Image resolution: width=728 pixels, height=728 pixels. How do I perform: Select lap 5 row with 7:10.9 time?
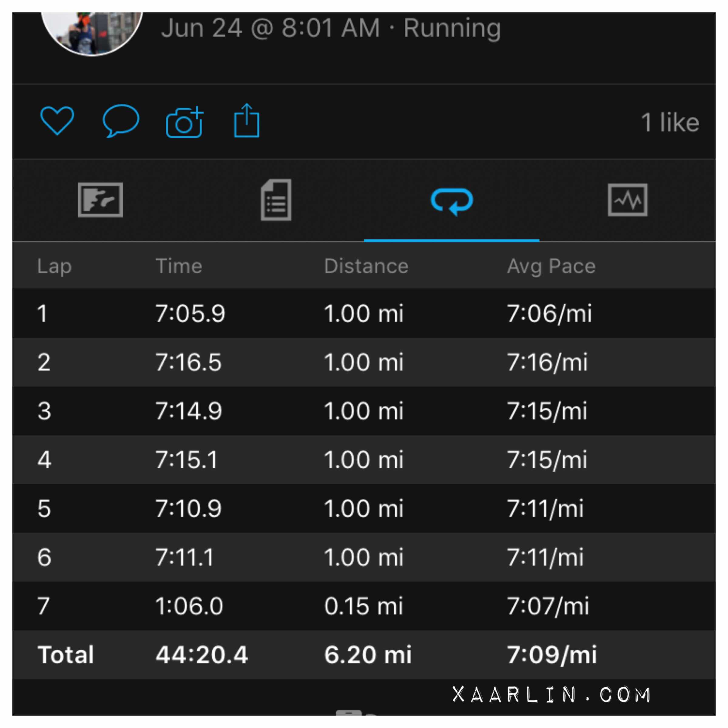tap(364, 508)
